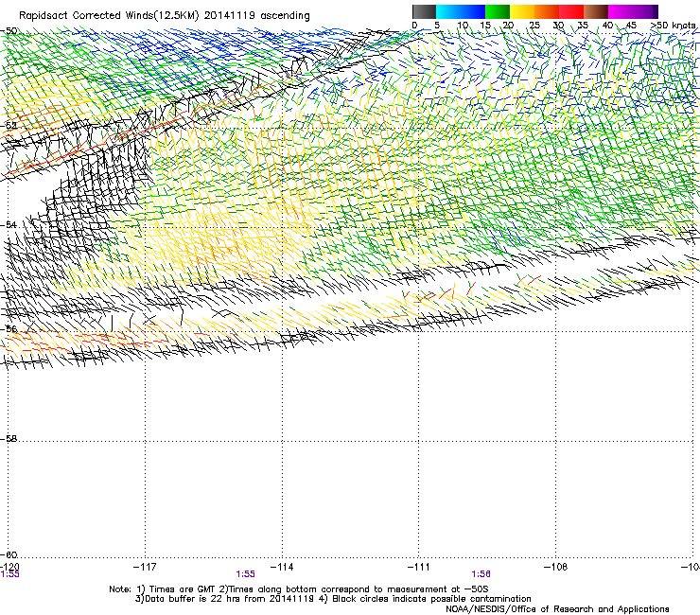Select the green 15-20 knots legend segment
The height and width of the screenshot is (615, 700).
coord(498,11)
